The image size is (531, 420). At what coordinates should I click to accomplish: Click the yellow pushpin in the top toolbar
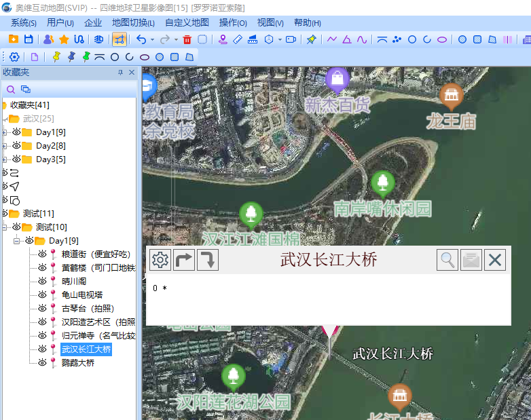[x=311, y=39]
